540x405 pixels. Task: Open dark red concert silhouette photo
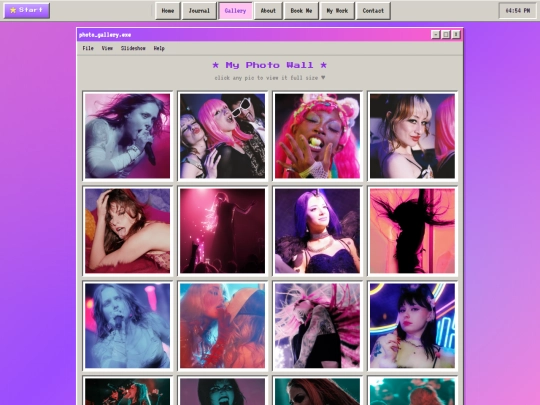[222, 231]
